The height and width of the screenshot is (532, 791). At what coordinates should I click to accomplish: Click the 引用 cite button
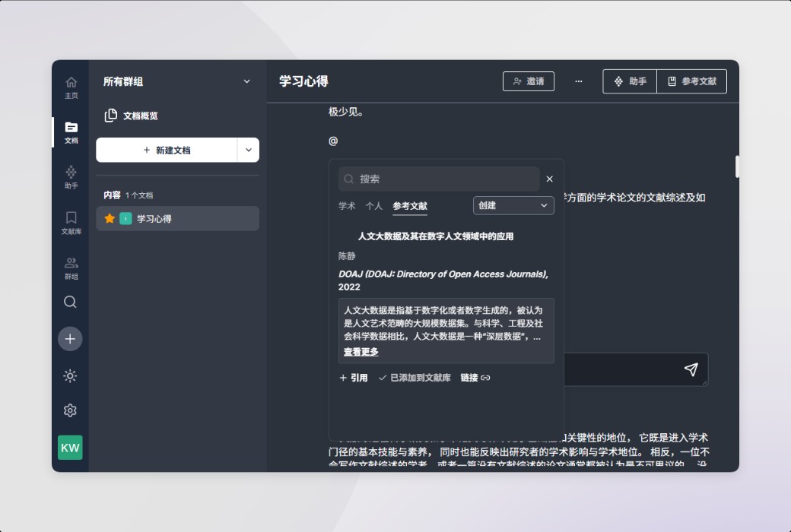tap(353, 378)
